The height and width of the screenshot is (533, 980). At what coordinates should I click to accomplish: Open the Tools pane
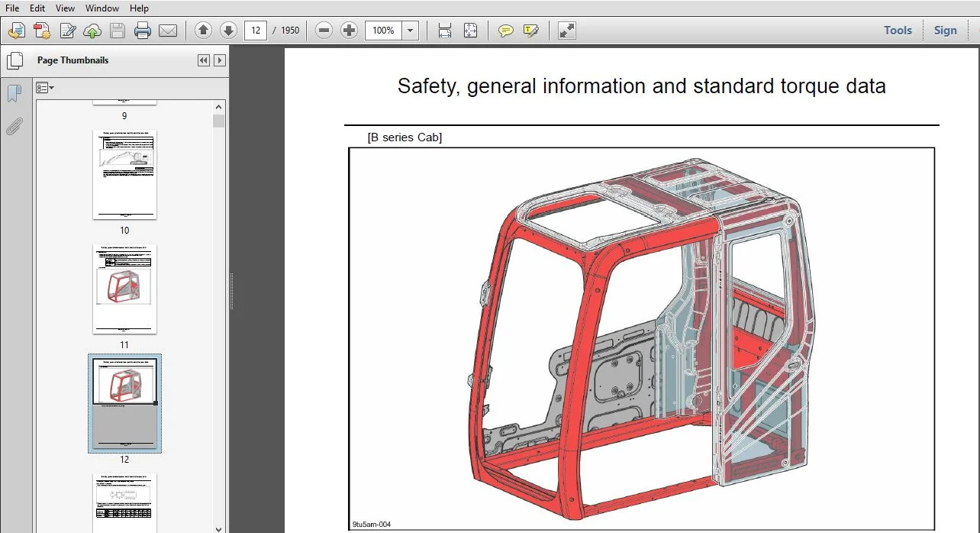[x=898, y=31]
